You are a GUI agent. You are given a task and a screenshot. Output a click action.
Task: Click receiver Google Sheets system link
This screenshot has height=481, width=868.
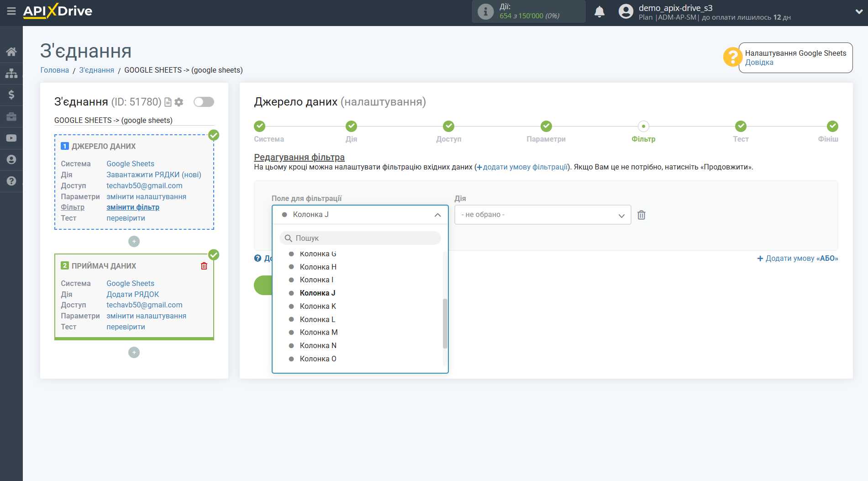[x=130, y=283]
